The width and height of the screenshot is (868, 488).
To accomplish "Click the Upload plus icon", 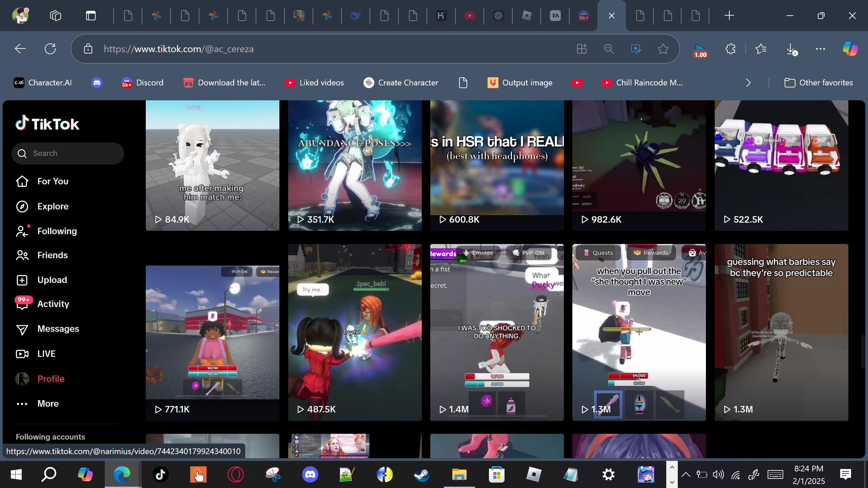I will pyautogui.click(x=22, y=280).
